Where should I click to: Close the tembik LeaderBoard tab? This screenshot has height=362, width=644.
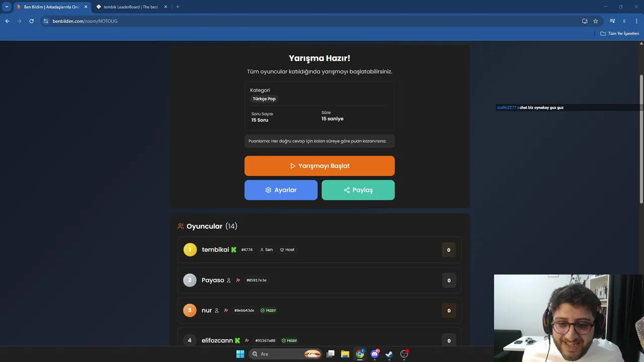[x=166, y=7]
